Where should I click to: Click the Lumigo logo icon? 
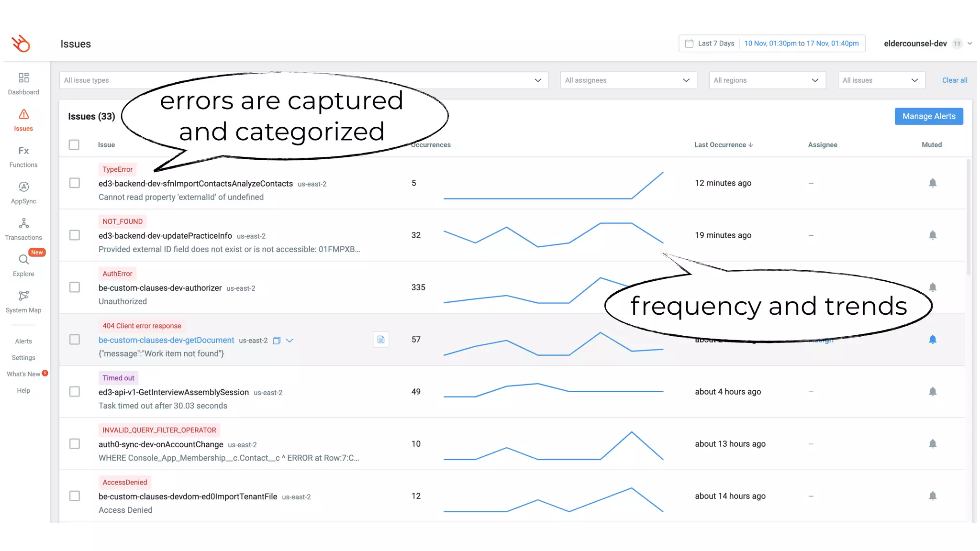point(21,44)
